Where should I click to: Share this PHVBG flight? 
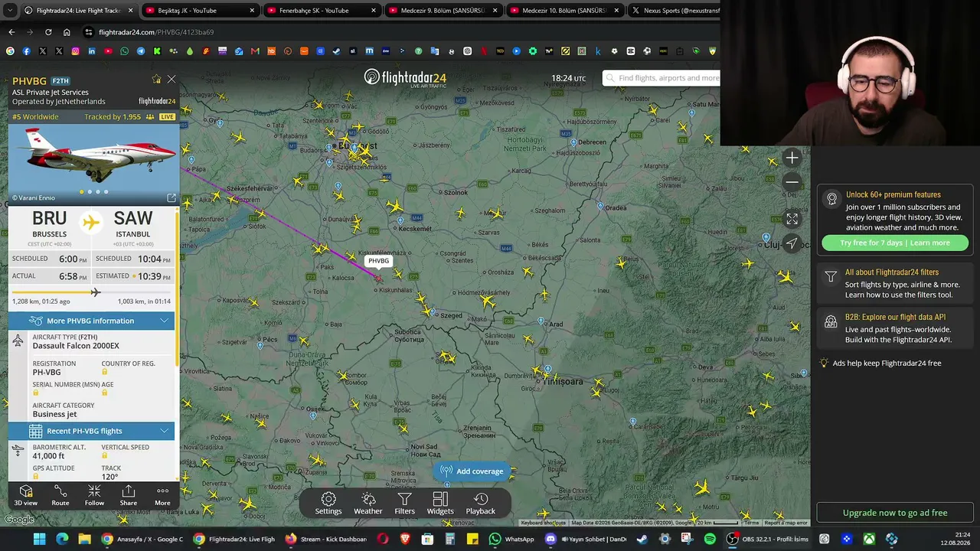tap(129, 495)
